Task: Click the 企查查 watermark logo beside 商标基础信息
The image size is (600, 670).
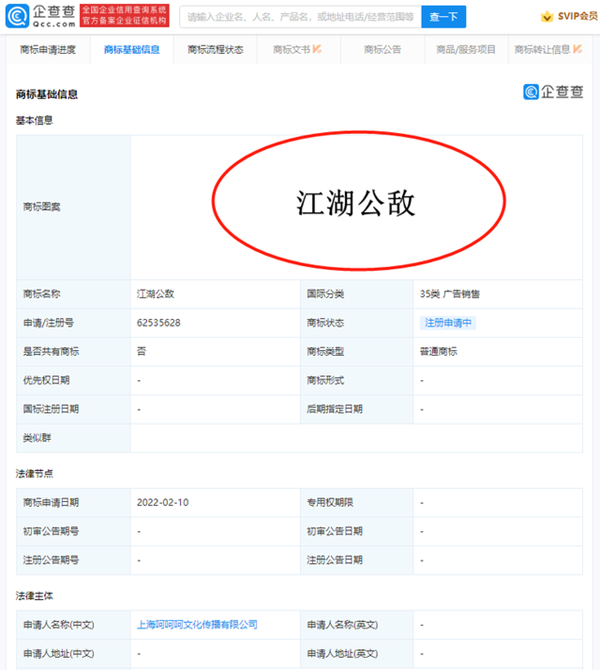Action: pos(553,92)
